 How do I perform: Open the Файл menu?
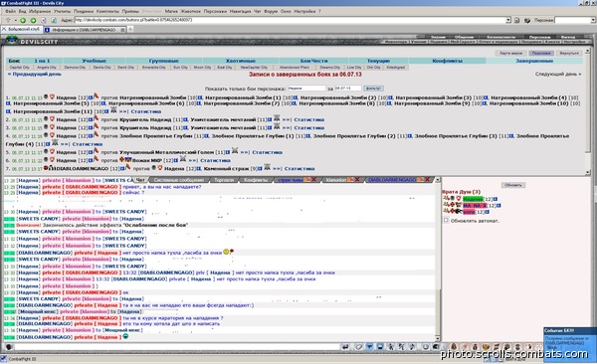10,11
